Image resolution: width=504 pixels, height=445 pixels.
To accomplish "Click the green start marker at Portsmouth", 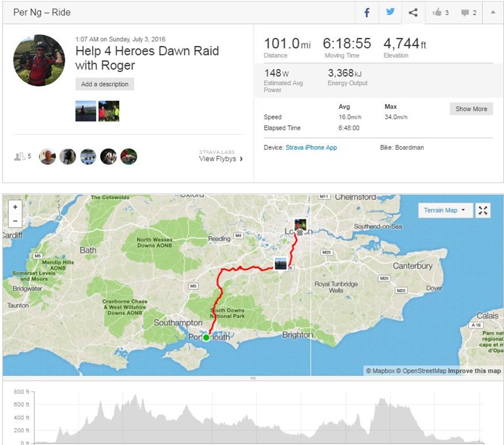I will tap(207, 337).
